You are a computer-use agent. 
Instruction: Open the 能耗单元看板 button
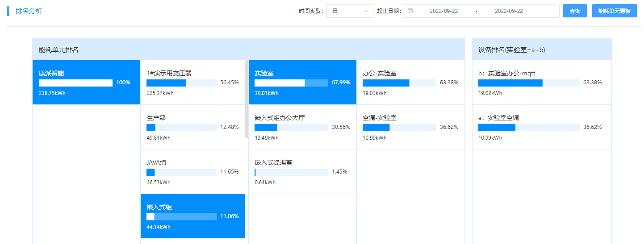point(614,11)
